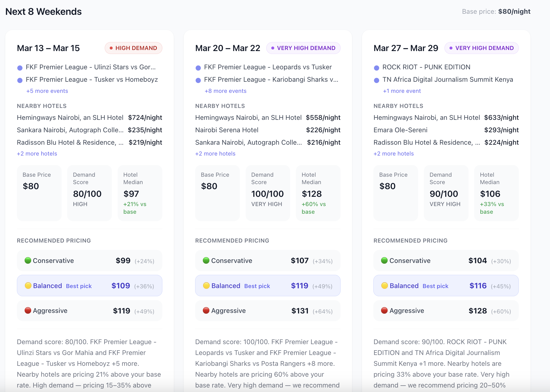Click red Aggressive circle icon for Mar 27 weekend
This screenshot has height=392, width=550.
384,311
